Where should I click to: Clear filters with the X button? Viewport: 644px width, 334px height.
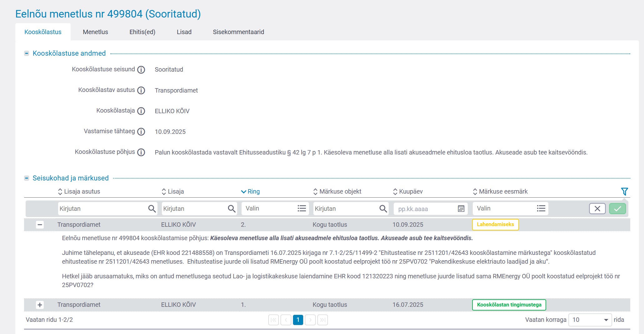[x=597, y=209]
